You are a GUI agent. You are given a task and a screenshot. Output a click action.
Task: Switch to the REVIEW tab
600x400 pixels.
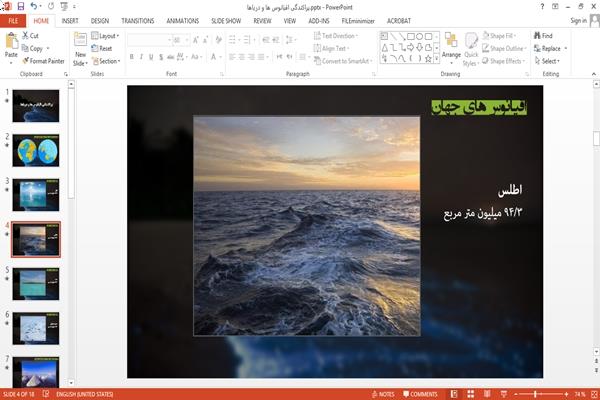point(262,21)
